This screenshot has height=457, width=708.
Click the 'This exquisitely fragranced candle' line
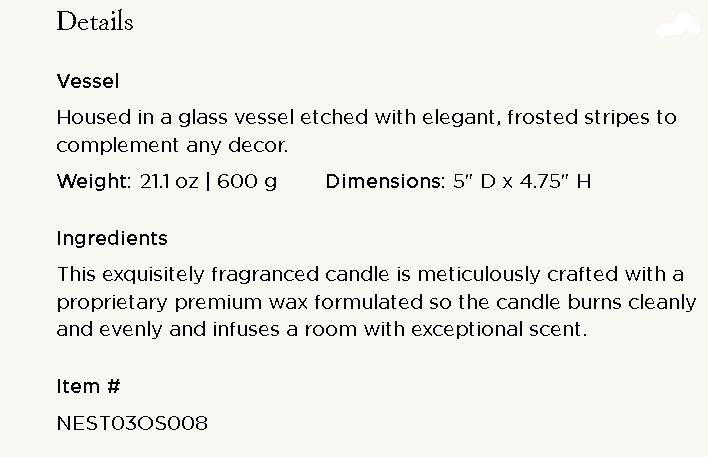[370, 275]
